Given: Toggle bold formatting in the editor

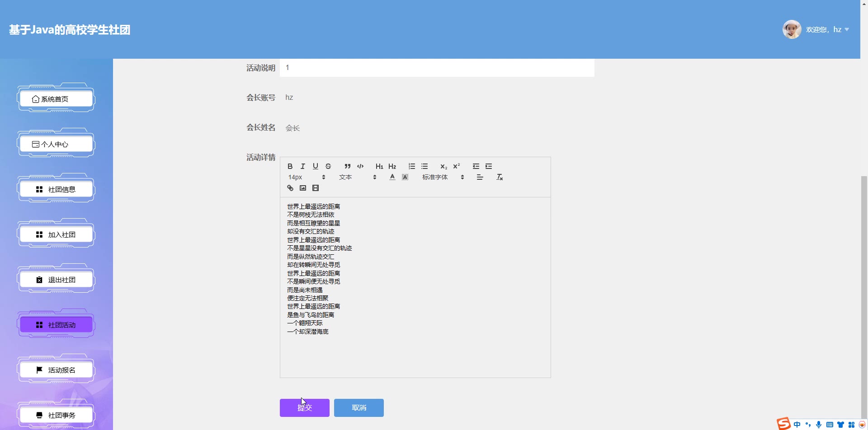Looking at the screenshot, I should 290,166.
